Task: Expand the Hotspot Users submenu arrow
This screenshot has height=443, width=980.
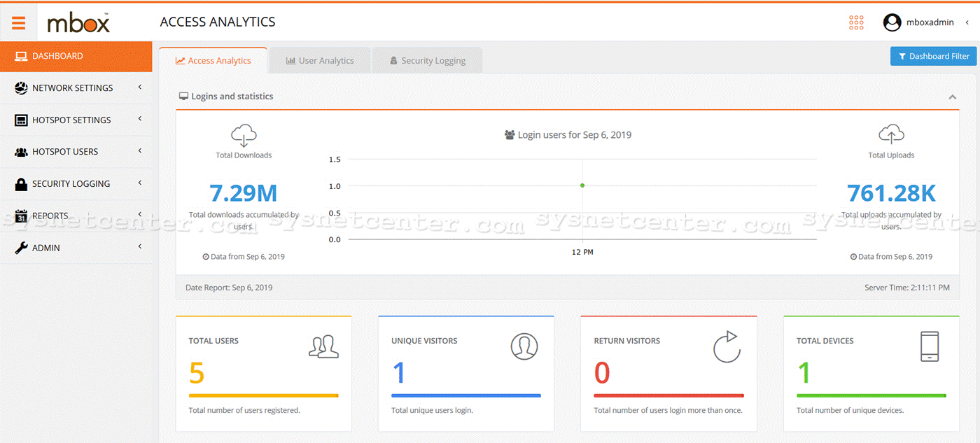Action: [x=140, y=151]
